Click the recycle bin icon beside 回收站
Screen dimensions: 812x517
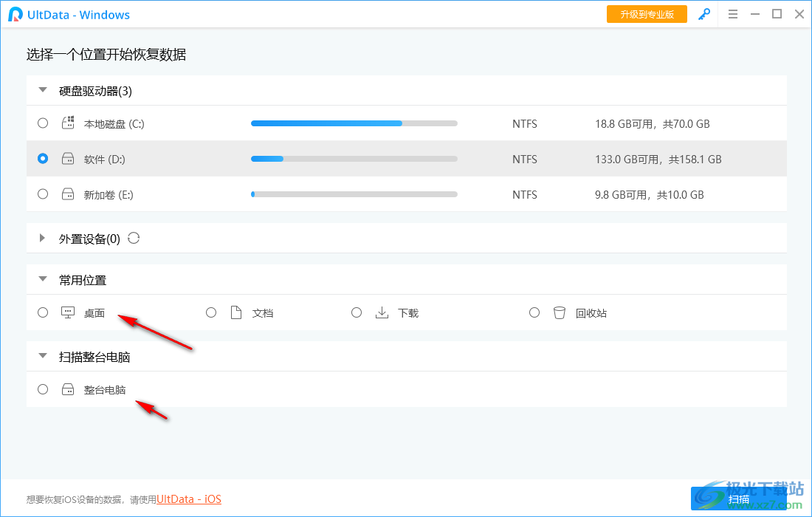(560, 312)
